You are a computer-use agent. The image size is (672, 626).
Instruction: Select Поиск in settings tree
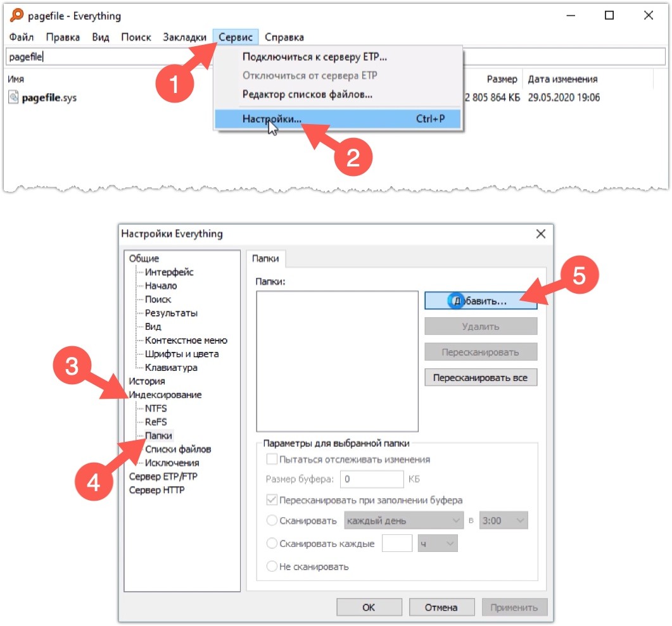158,300
